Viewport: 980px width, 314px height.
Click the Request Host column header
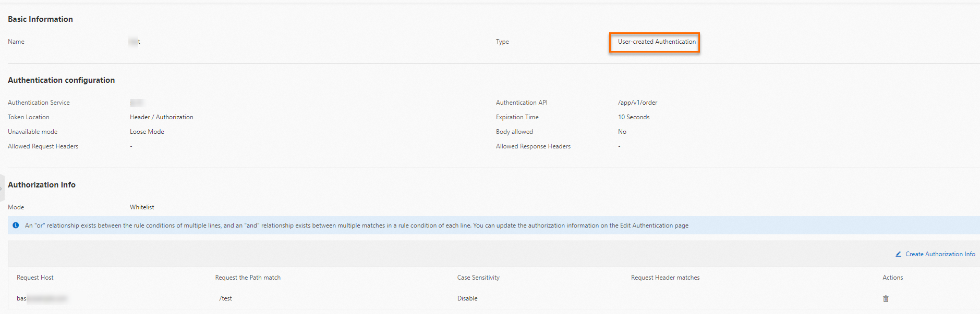pos(35,278)
